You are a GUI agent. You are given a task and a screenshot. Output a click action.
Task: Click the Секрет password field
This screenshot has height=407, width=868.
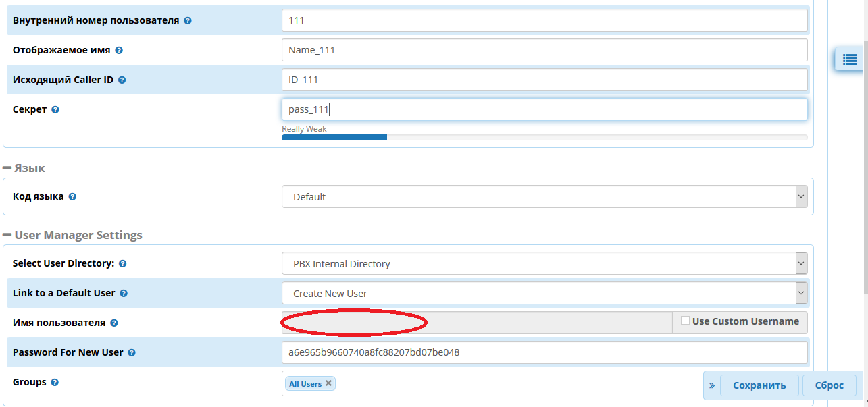click(544, 110)
